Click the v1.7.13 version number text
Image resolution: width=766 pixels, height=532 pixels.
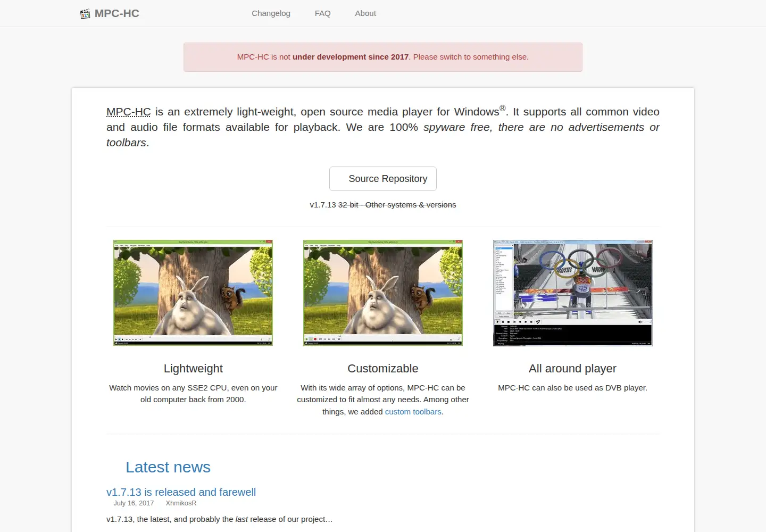click(x=323, y=205)
